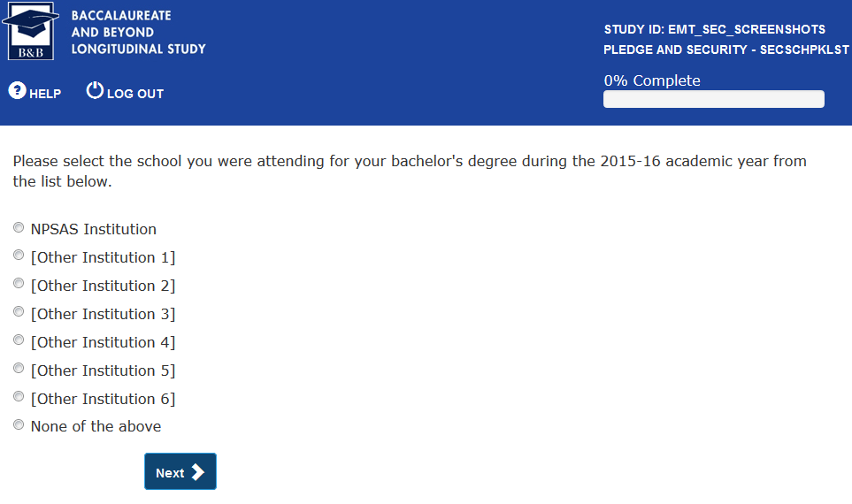852x504 pixels.
Task: Choose the Other Institution 1 option
Action: [x=19, y=256]
